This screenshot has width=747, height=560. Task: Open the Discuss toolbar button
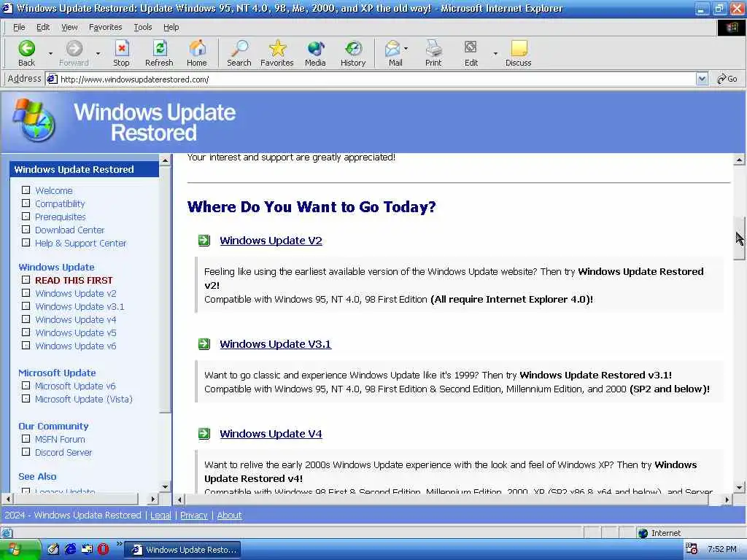click(519, 52)
